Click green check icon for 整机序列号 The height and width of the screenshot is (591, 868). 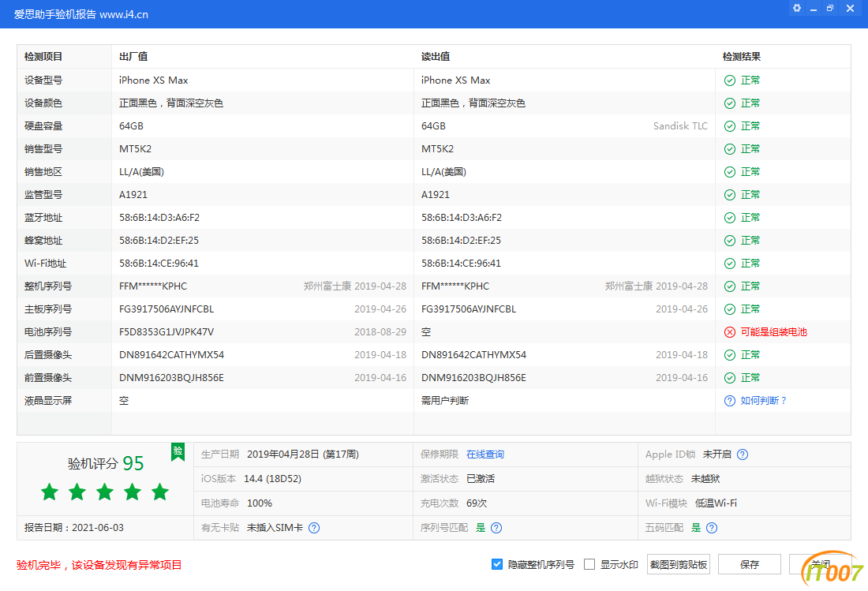(730, 286)
